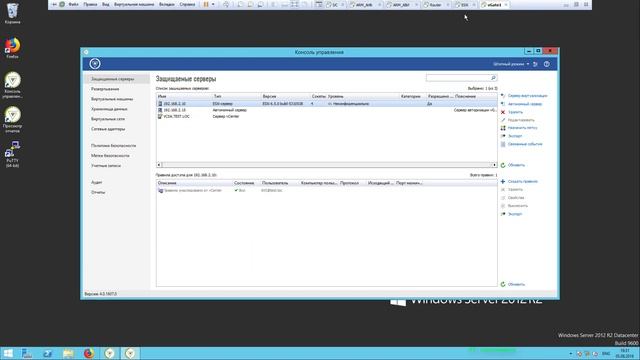This screenshot has height=360, width=640.
Task: Open Виртуальные сети in the sidebar
Action: point(108,119)
